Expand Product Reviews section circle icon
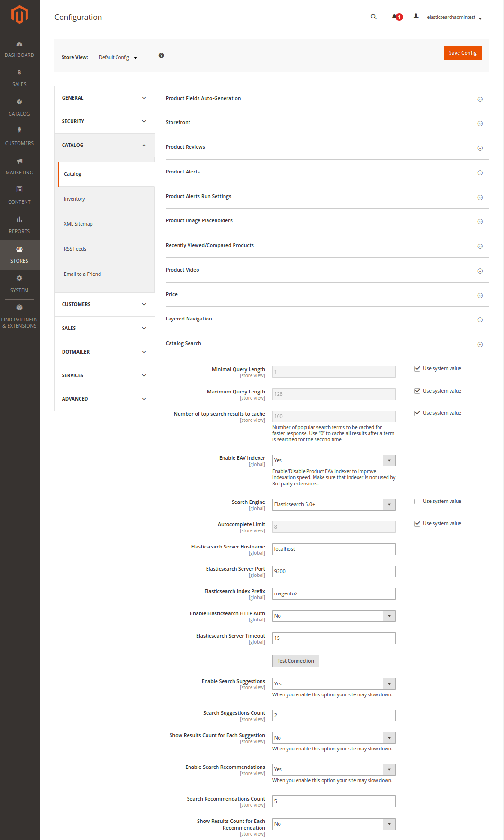The height and width of the screenshot is (840, 504). click(x=480, y=148)
